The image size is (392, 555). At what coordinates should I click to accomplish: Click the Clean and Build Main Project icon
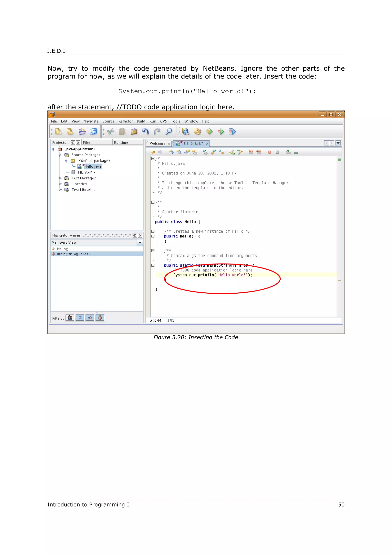point(198,132)
